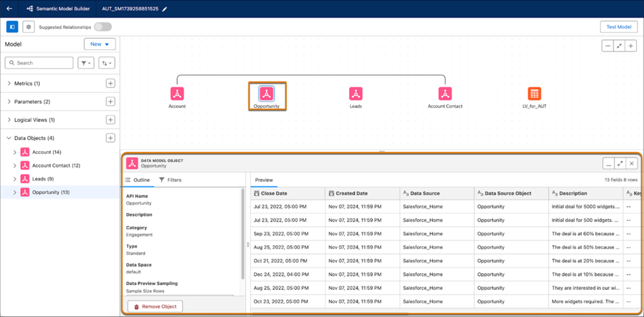
Task: Expand the Data Model Object panel
Action: (x=620, y=164)
